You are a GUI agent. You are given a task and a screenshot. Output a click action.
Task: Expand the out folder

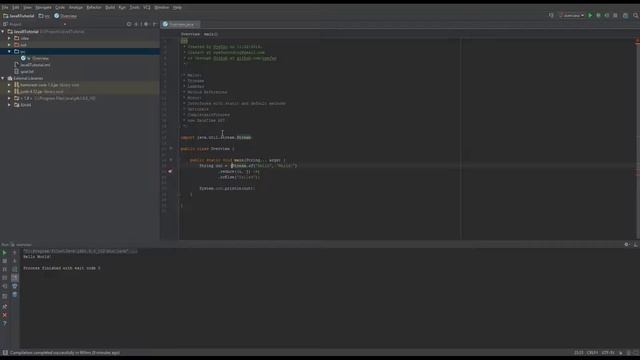coord(9,45)
